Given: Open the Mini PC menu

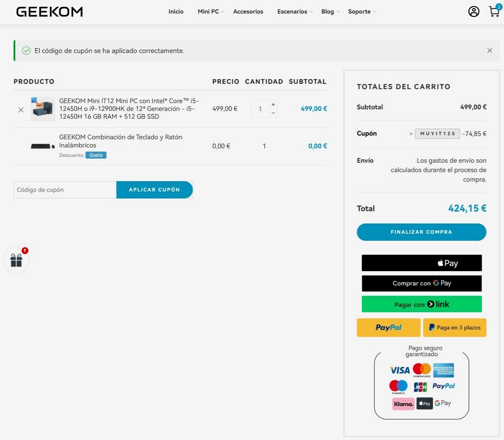Looking at the screenshot, I should point(208,12).
